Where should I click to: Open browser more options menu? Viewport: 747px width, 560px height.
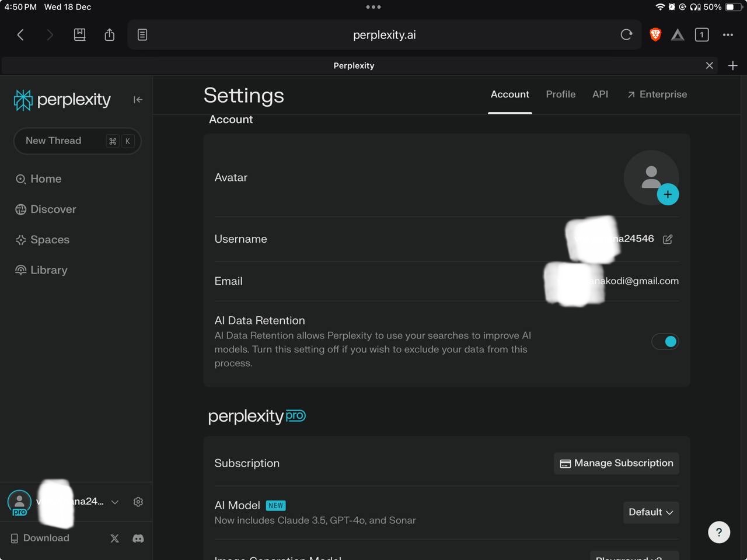click(728, 35)
